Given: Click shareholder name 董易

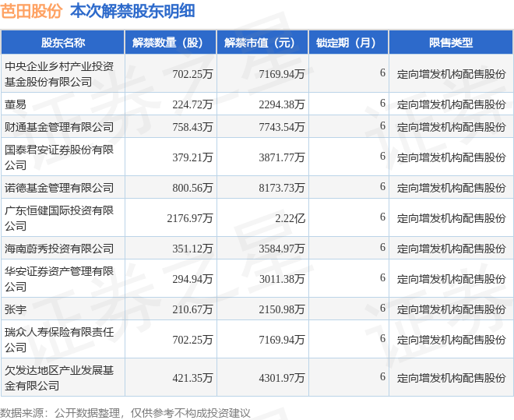Looking at the screenshot, I should pyautogui.click(x=16, y=104).
